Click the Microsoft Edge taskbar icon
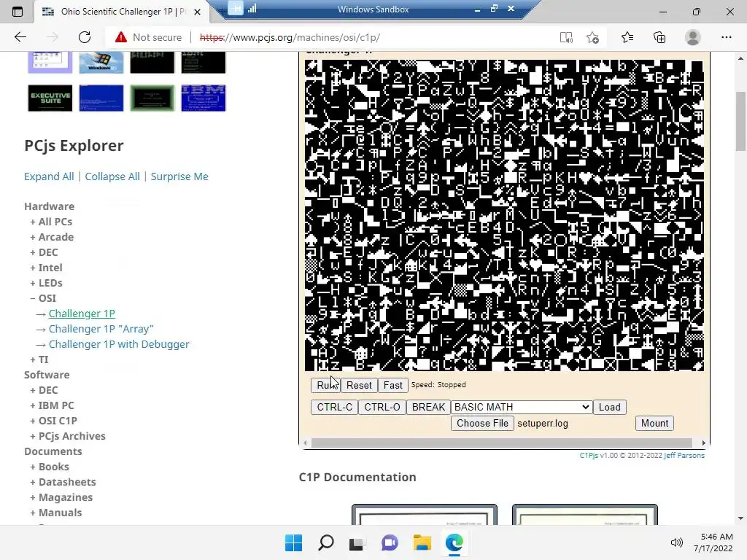Image resolution: width=747 pixels, height=560 pixels. [x=454, y=542]
